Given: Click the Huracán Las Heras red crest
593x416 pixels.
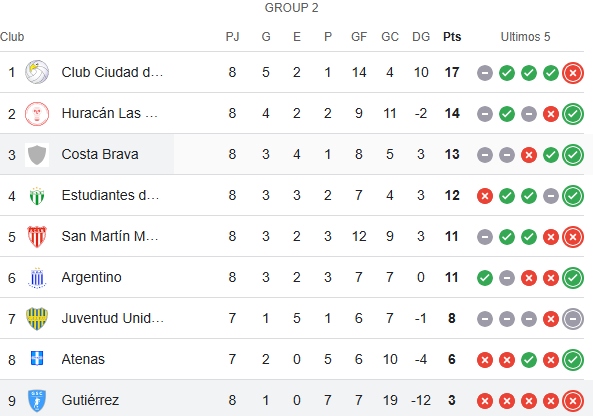Looking at the screenshot, I should point(37,113).
